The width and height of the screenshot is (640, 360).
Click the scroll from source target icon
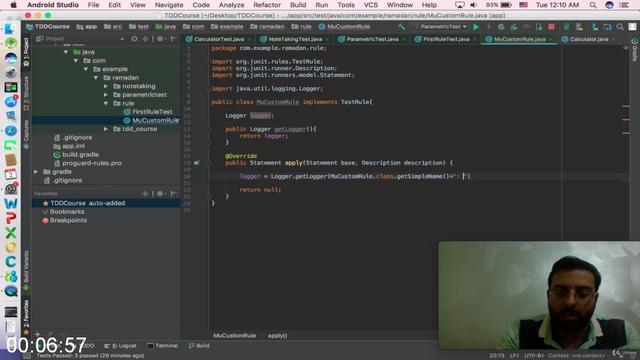134,39
